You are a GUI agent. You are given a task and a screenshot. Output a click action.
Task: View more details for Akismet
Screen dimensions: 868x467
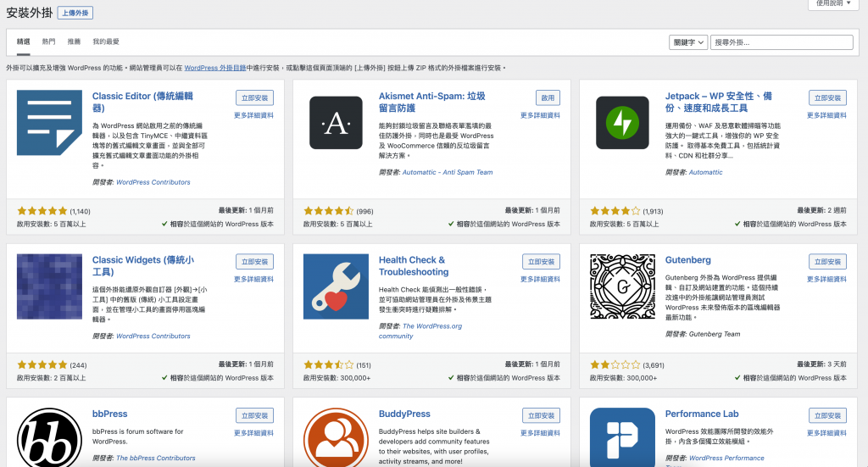[540, 115]
